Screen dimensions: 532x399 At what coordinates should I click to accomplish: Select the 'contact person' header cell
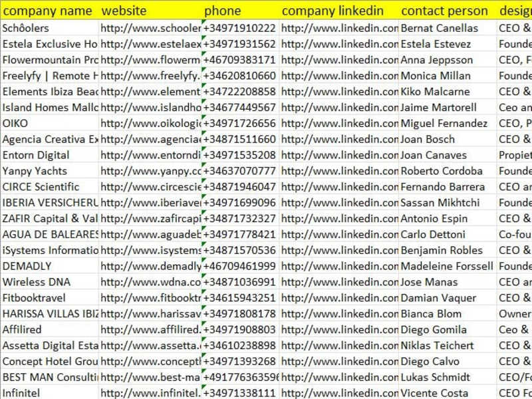point(448,11)
